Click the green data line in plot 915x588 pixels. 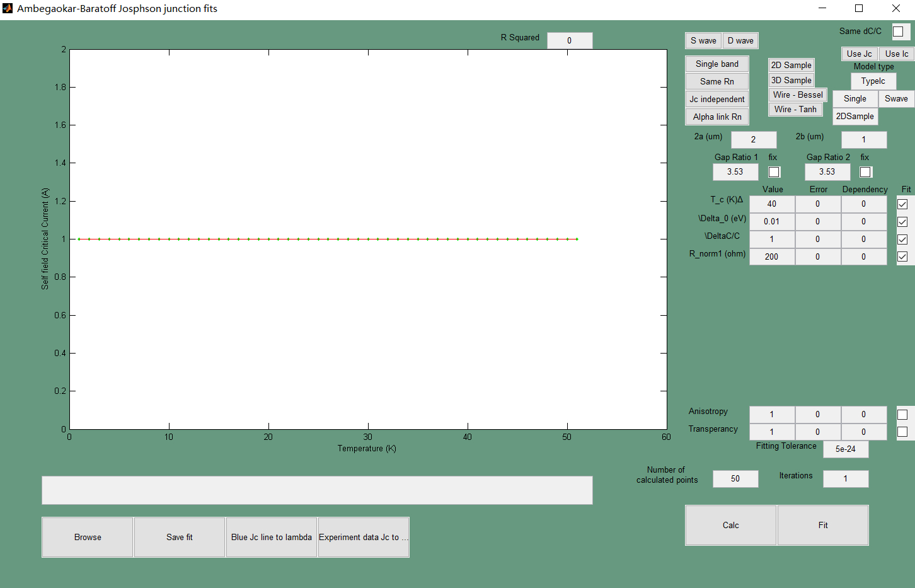(328, 239)
